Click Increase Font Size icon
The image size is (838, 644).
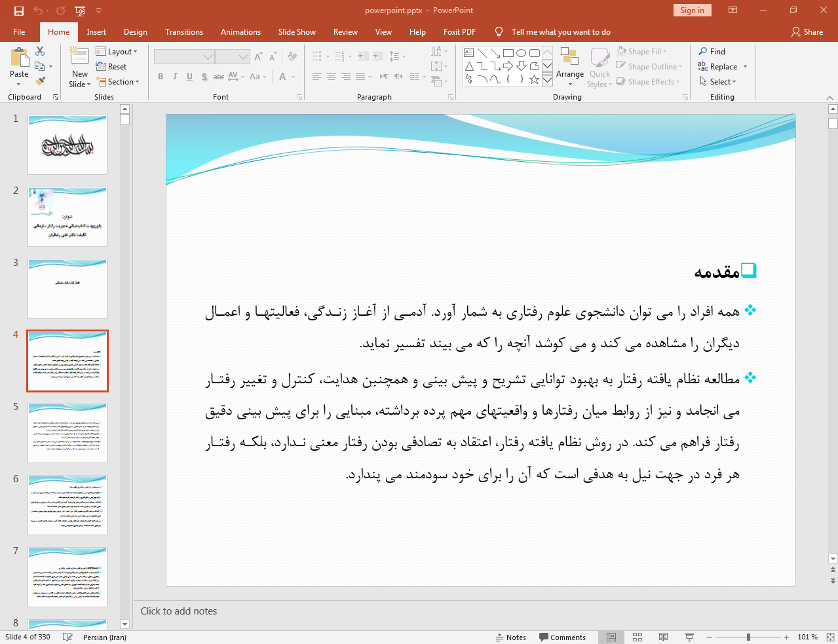coord(258,56)
